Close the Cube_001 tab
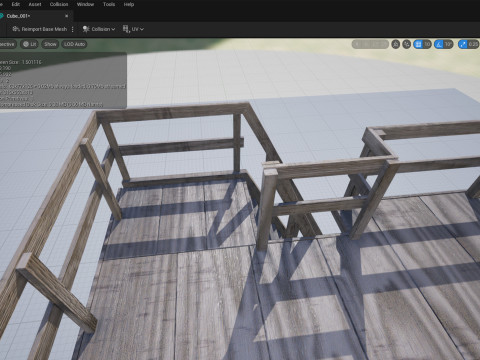The image size is (480, 360). 66,16
